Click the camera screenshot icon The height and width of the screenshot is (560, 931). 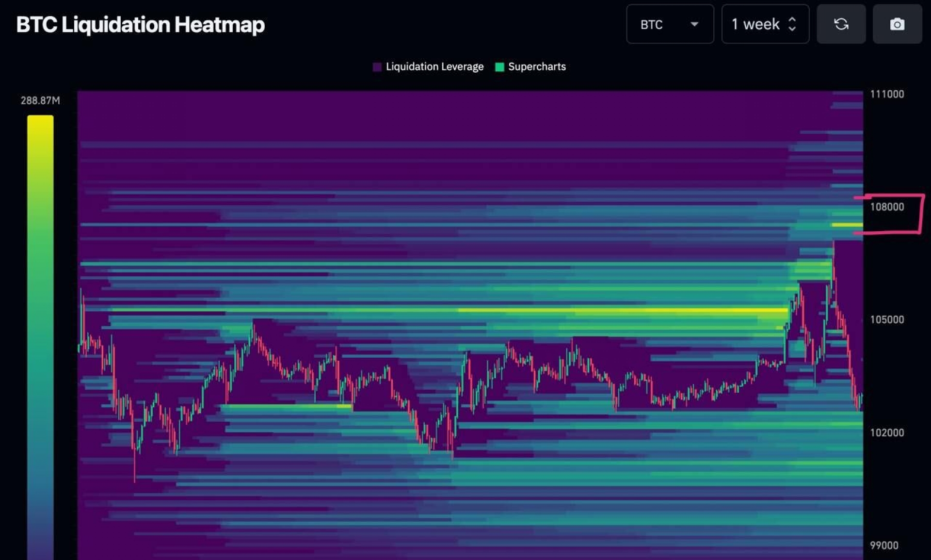[x=897, y=24]
